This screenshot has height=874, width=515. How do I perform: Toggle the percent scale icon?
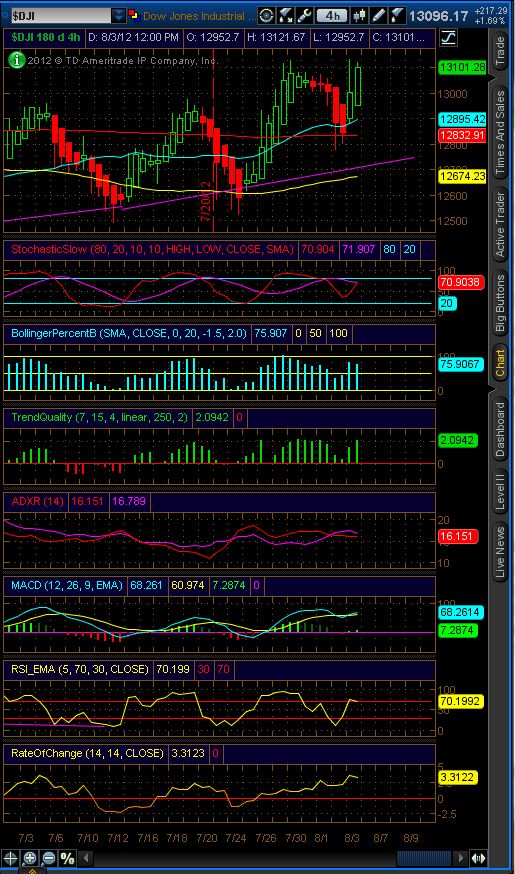[x=67, y=858]
